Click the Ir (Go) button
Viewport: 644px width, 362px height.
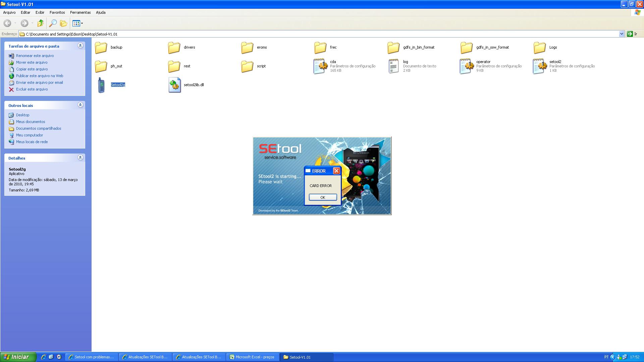coord(632,34)
